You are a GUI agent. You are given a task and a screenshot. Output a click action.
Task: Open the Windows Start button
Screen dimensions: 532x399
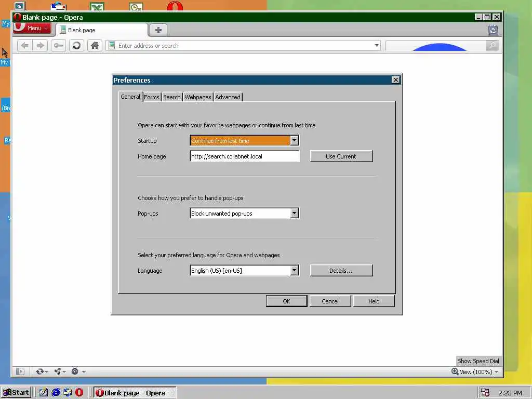(x=16, y=393)
